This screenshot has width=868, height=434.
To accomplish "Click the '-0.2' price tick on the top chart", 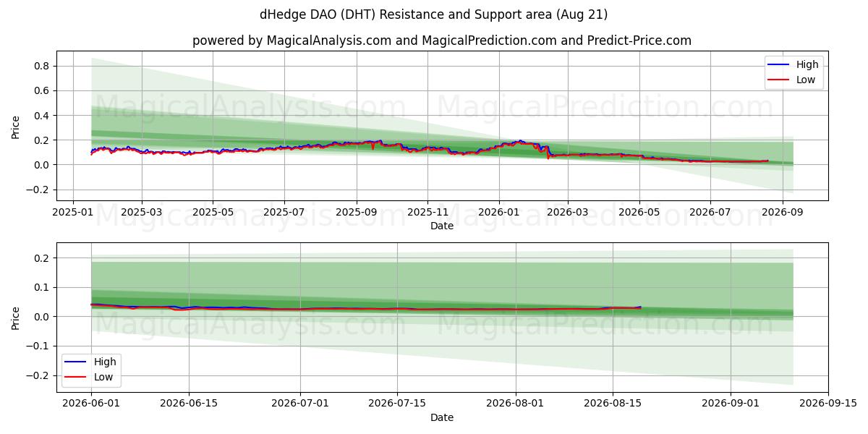I will point(38,190).
